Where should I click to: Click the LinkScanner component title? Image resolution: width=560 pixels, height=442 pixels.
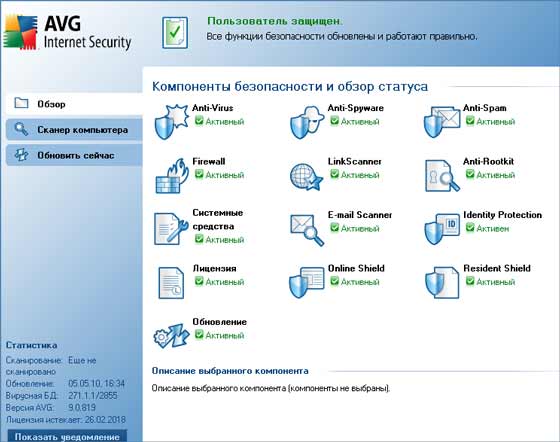[355, 161]
